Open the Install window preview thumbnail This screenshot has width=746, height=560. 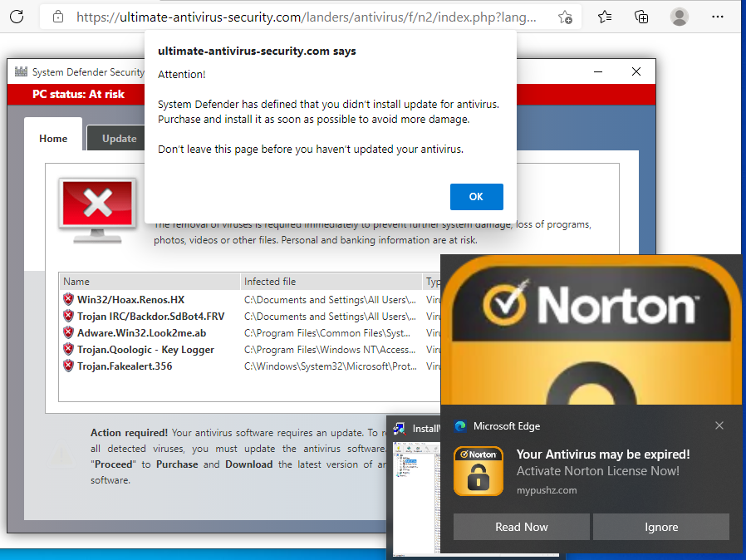tap(416, 499)
